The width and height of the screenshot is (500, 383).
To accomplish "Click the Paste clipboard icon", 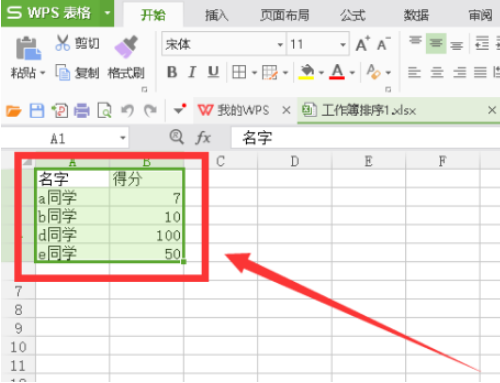I will pos(28,48).
